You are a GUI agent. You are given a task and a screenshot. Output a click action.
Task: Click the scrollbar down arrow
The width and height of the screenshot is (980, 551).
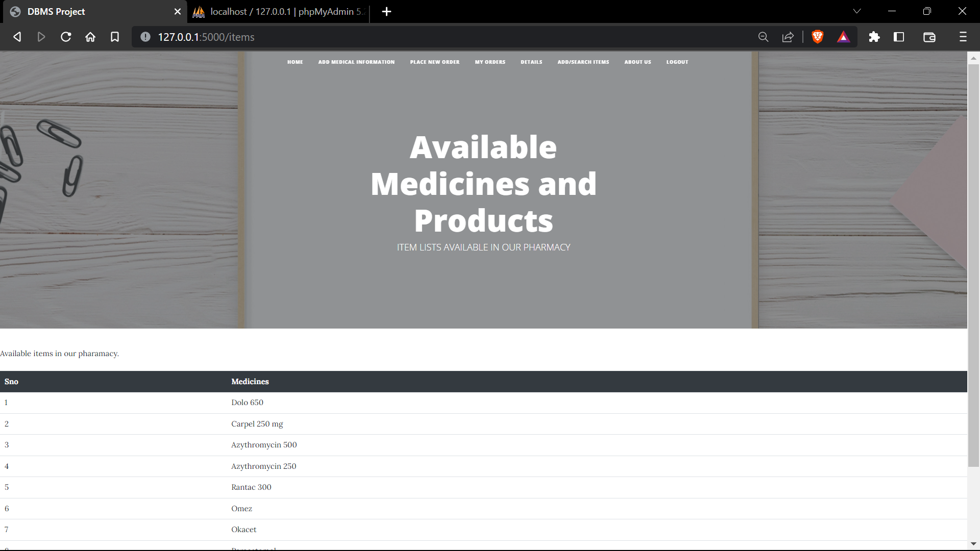click(973, 544)
